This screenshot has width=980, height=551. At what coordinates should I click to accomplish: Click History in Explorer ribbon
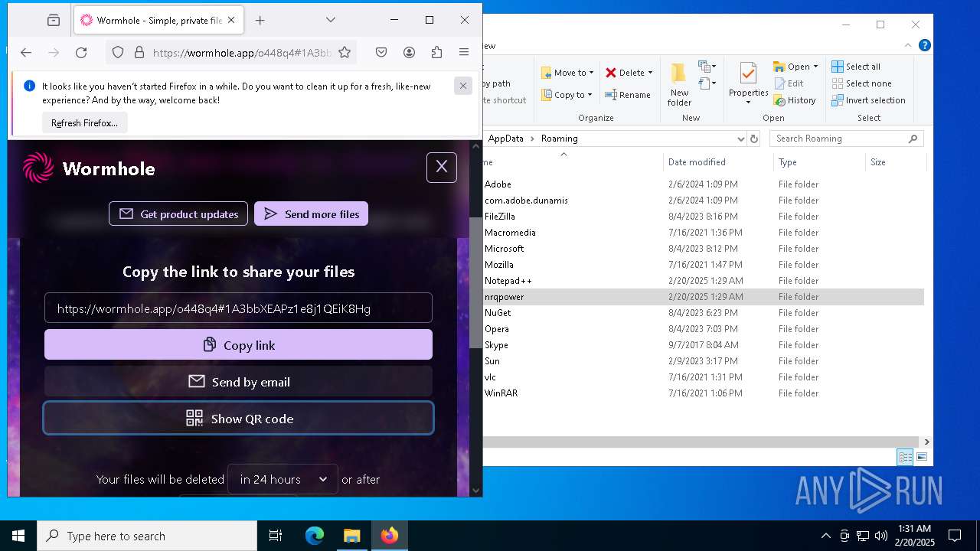(x=795, y=100)
